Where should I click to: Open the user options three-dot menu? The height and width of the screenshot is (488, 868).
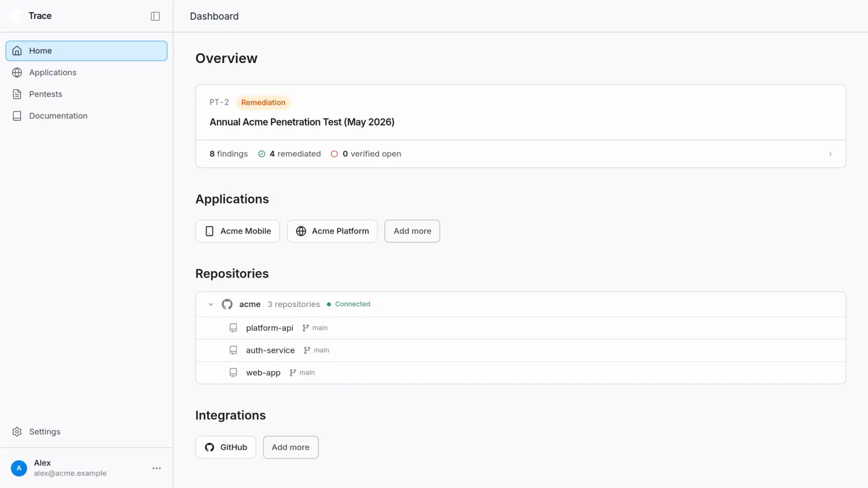click(x=156, y=468)
